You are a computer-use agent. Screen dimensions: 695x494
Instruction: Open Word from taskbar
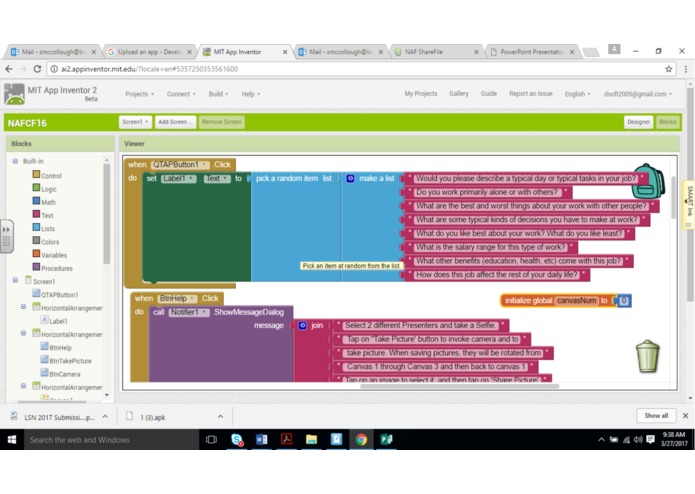pos(262,440)
